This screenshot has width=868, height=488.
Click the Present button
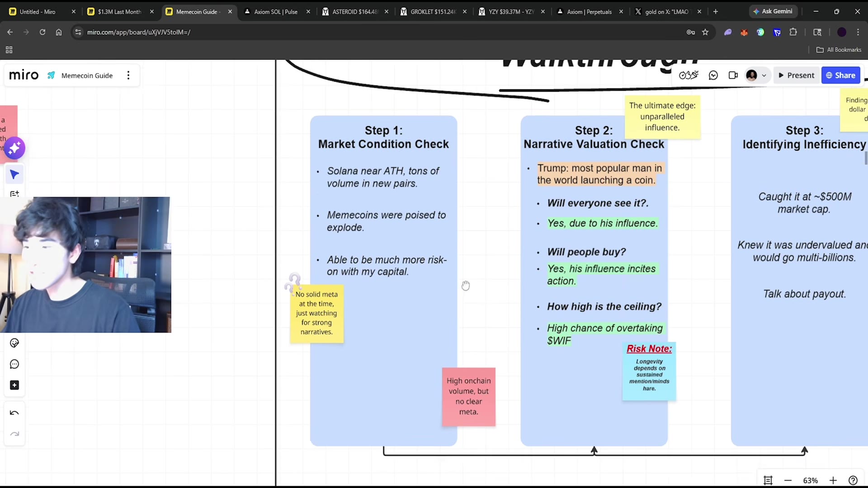coord(796,75)
